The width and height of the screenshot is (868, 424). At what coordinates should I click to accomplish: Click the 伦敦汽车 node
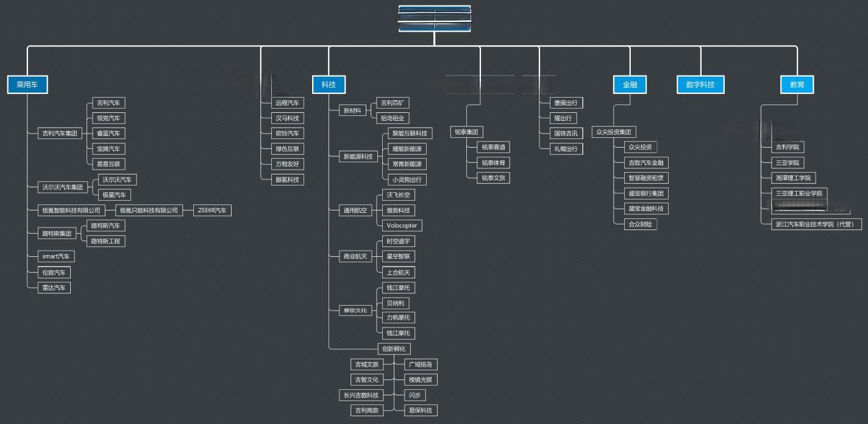pyautogui.click(x=54, y=272)
